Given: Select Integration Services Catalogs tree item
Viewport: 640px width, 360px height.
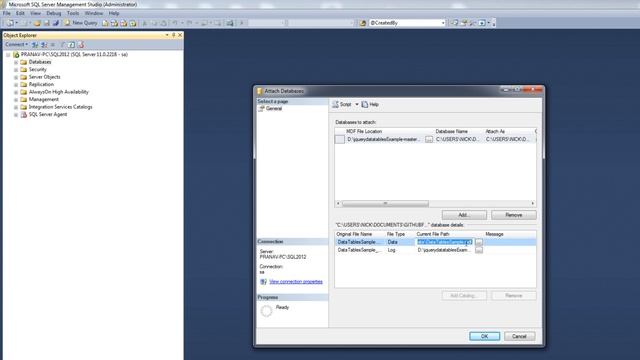Looking at the screenshot, I should pos(60,107).
